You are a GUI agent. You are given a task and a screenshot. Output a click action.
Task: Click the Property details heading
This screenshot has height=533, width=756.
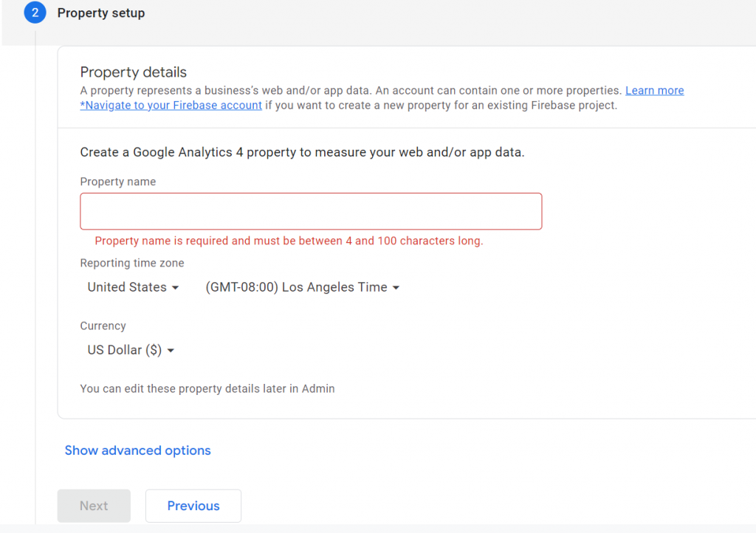[133, 72]
